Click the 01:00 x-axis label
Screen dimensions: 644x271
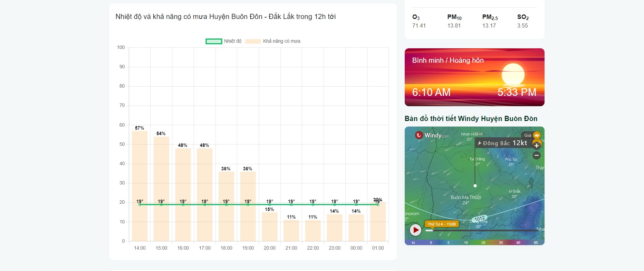378,248
